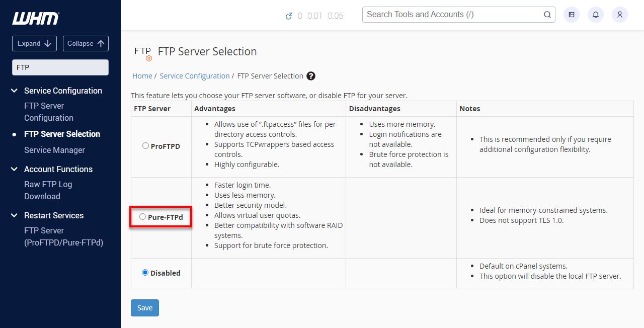The width and height of the screenshot is (644, 328).
Task: Navigate to Home via breadcrumb link
Action: (142, 75)
